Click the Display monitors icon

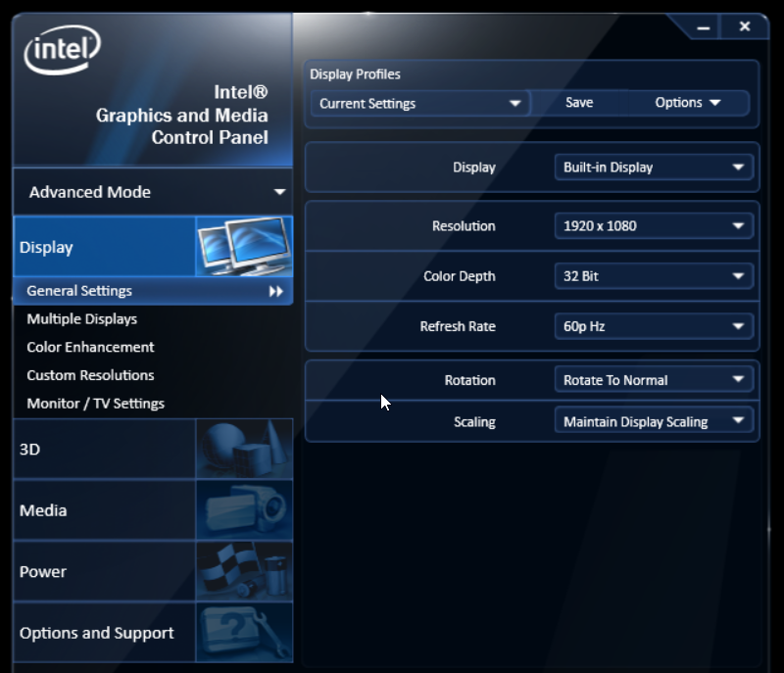[x=244, y=246]
